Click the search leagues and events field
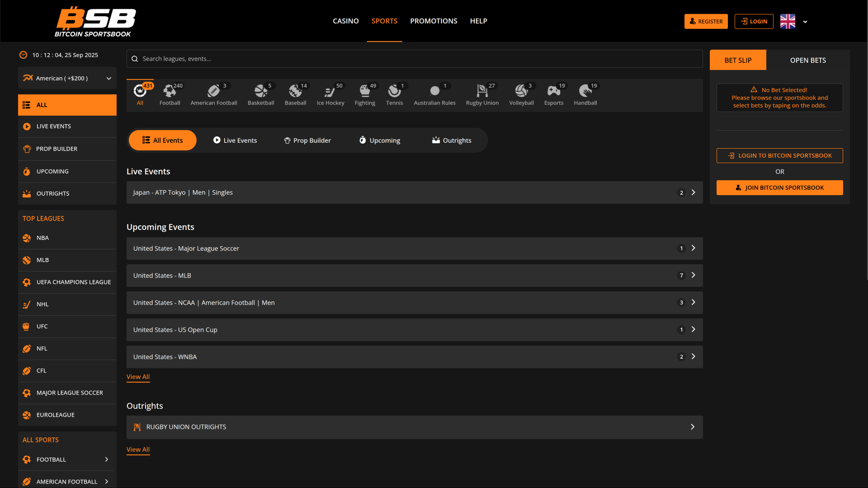The width and height of the screenshot is (868, 488). click(415, 58)
